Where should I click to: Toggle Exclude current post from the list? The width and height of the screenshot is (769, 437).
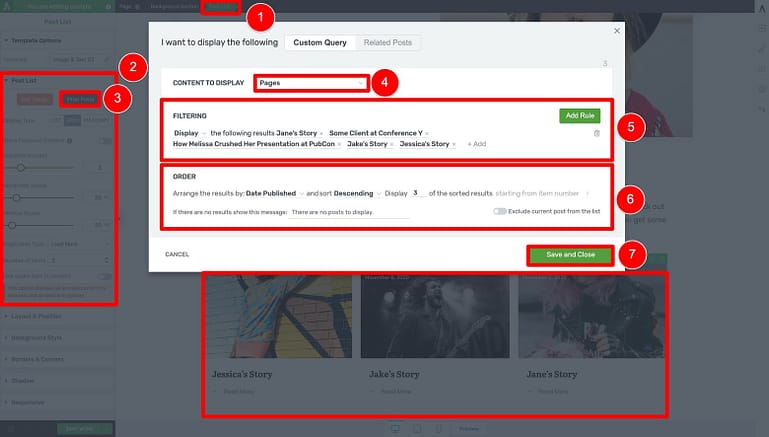click(x=499, y=211)
